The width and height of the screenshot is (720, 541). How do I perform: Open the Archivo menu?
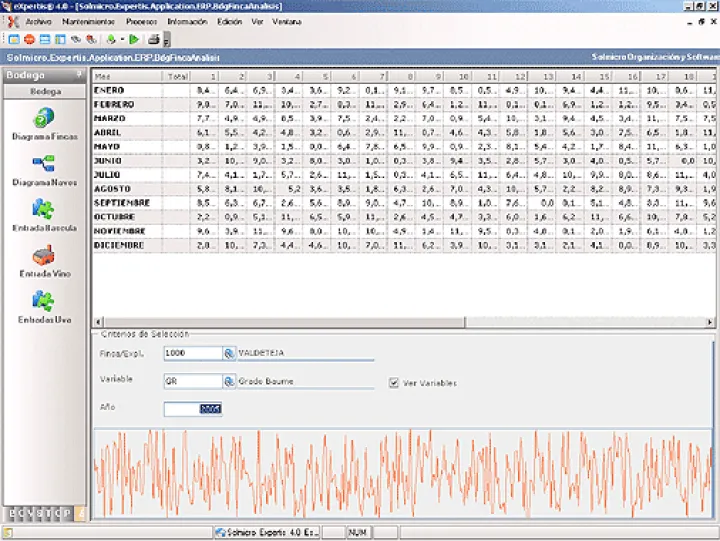point(39,20)
